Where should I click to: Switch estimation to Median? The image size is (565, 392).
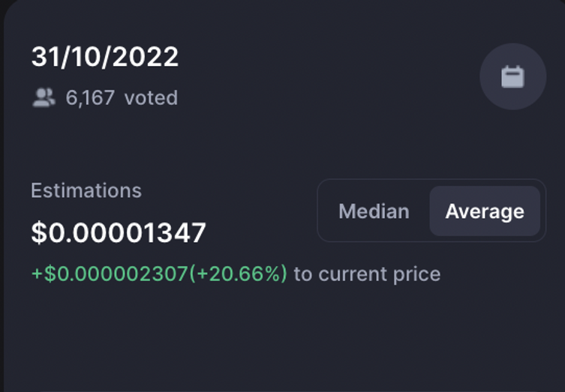[374, 211]
